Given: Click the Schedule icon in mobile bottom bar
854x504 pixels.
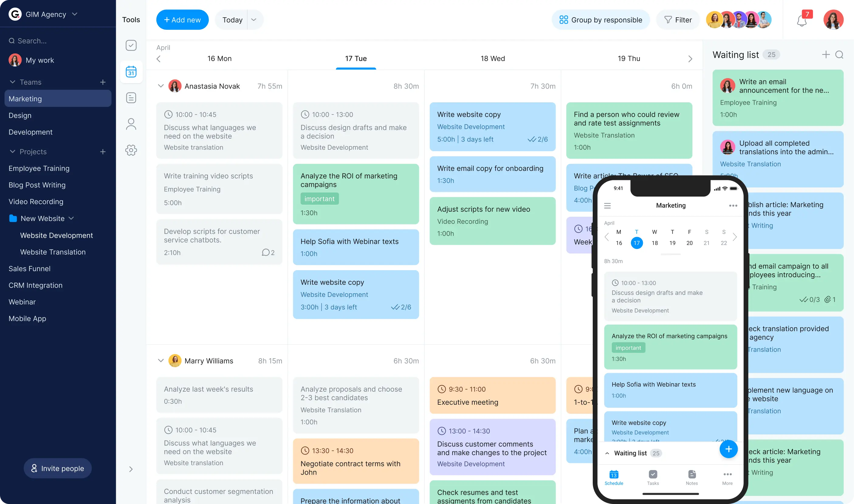Looking at the screenshot, I should coord(614,475).
